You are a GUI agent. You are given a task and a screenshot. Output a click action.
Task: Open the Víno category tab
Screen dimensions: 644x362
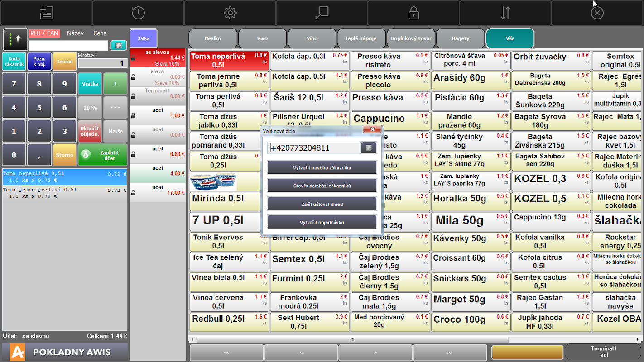(x=312, y=38)
